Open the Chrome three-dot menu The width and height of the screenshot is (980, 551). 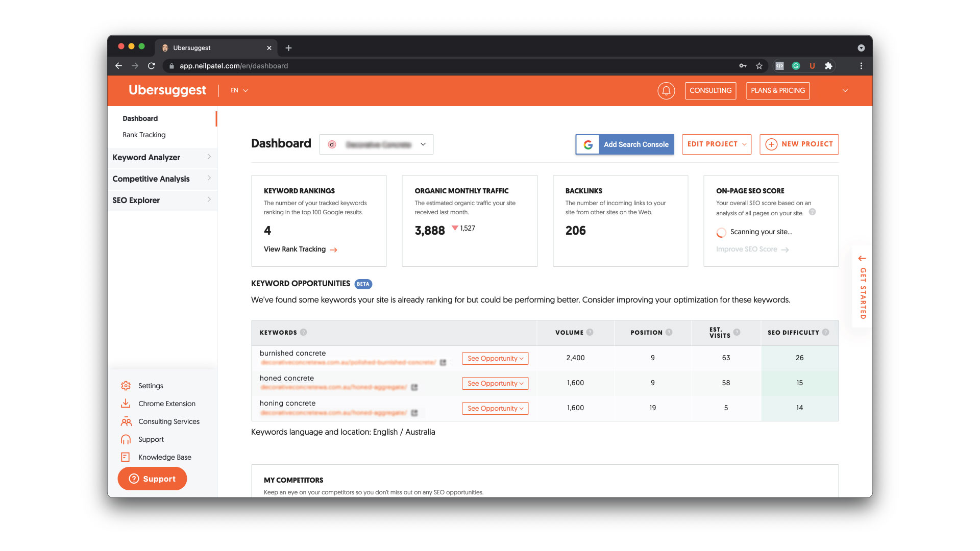tap(861, 66)
